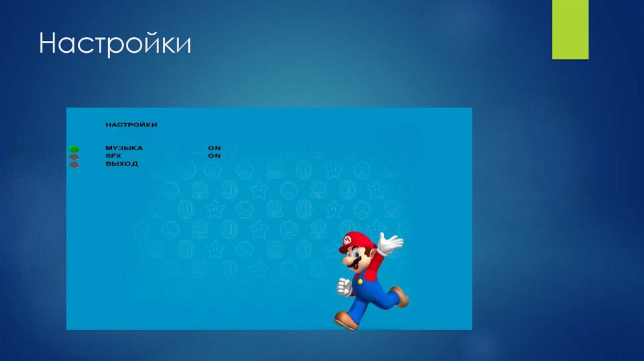Toggle the ON value beside МУЗЫКА
Image resolution: width=644 pixels, height=361 pixels.
point(214,148)
